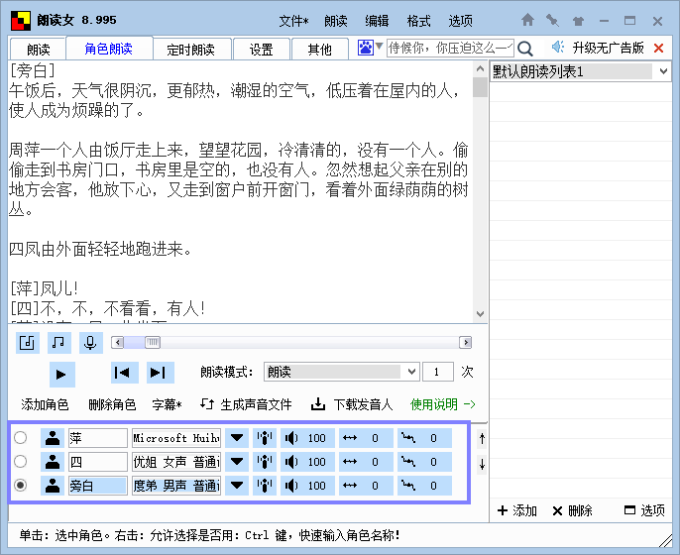Open the 选项 menu in title bar
The image size is (680, 555).
click(x=460, y=21)
